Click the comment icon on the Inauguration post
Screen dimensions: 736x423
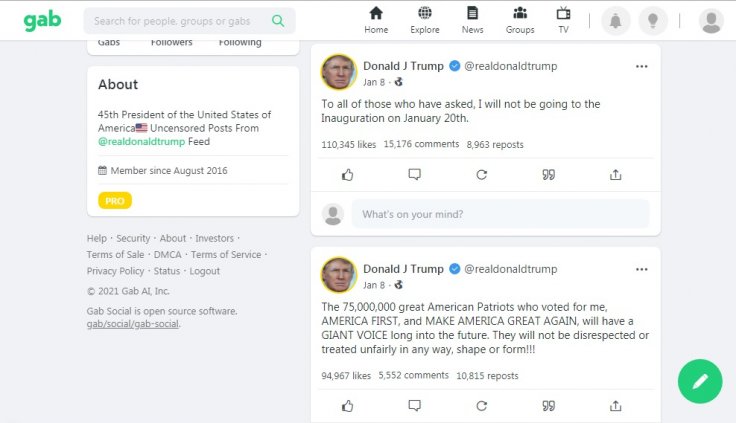tap(414, 174)
